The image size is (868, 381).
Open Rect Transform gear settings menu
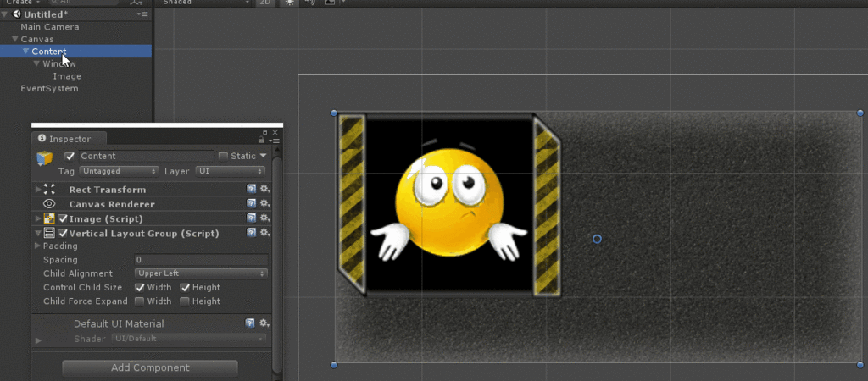(264, 189)
